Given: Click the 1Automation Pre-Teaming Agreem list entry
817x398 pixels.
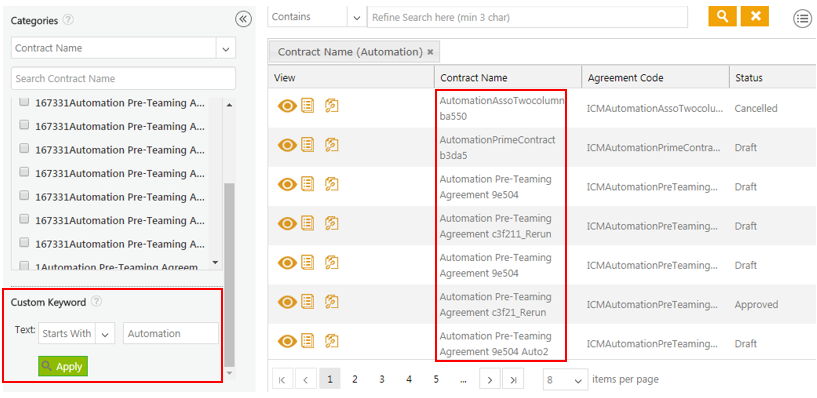Looking at the screenshot, I should tap(116, 266).
